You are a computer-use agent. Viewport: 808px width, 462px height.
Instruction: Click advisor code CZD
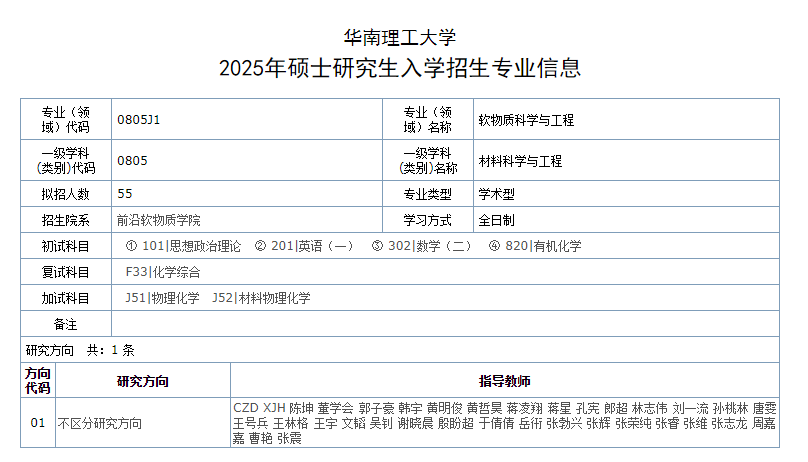(x=246, y=408)
